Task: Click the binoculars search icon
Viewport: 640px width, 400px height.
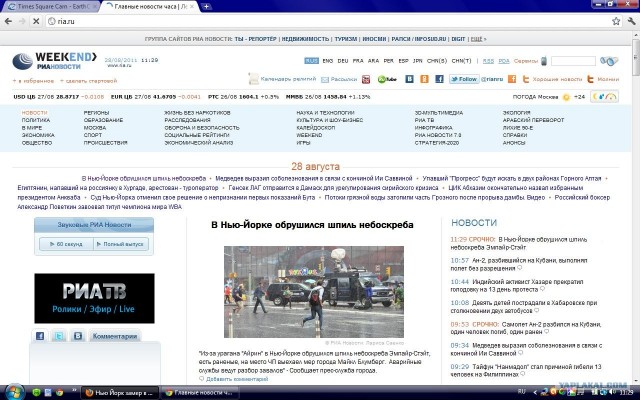Action: coord(609,61)
